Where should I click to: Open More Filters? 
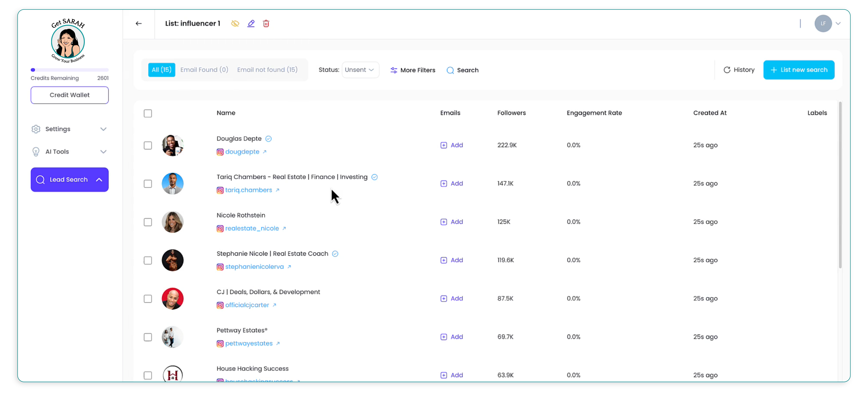pos(413,70)
